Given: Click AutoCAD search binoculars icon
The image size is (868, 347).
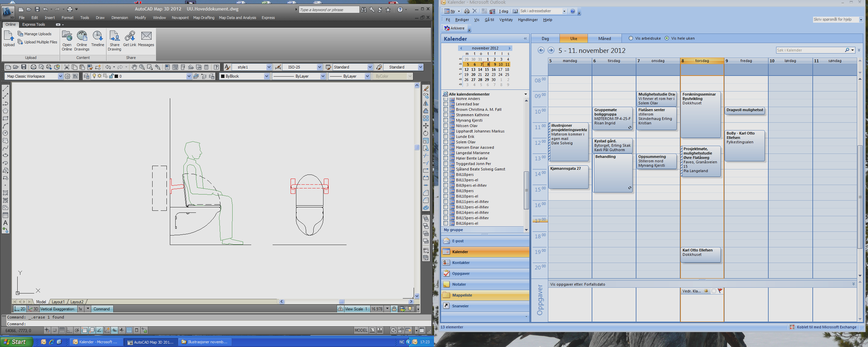Looking at the screenshot, I should click(x=364, y=9).
